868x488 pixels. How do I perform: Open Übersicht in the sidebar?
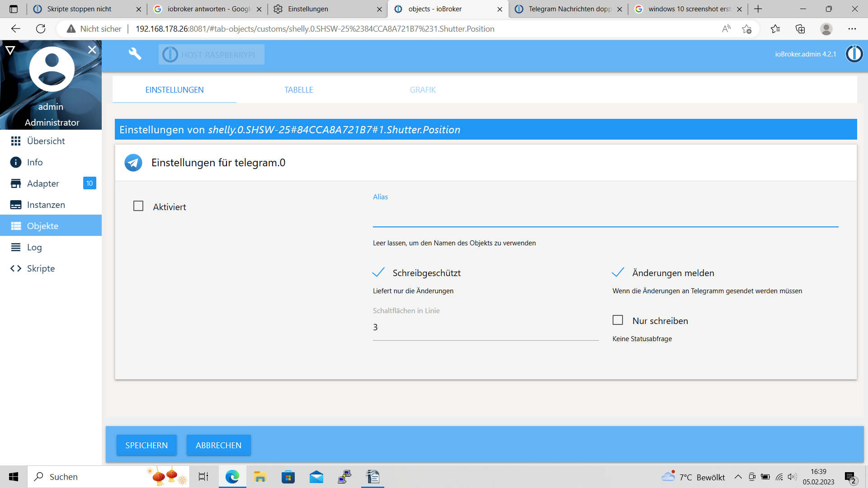click(x=46, y=141)
